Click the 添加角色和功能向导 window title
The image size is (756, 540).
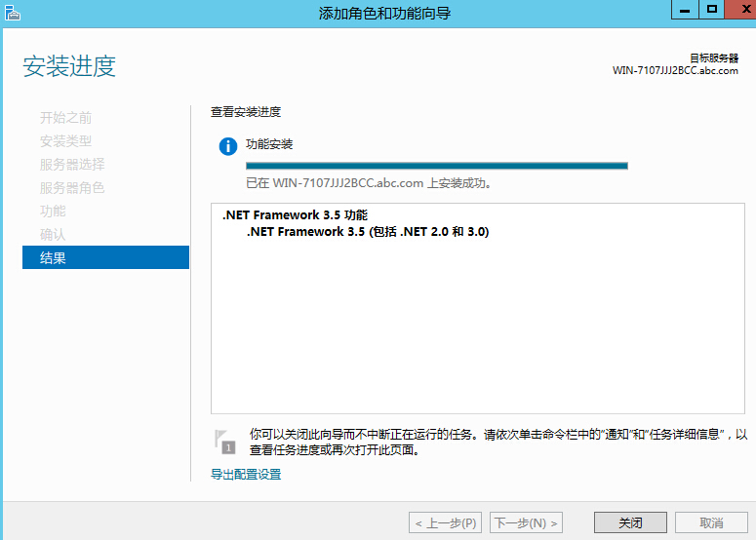pos(384,13)
